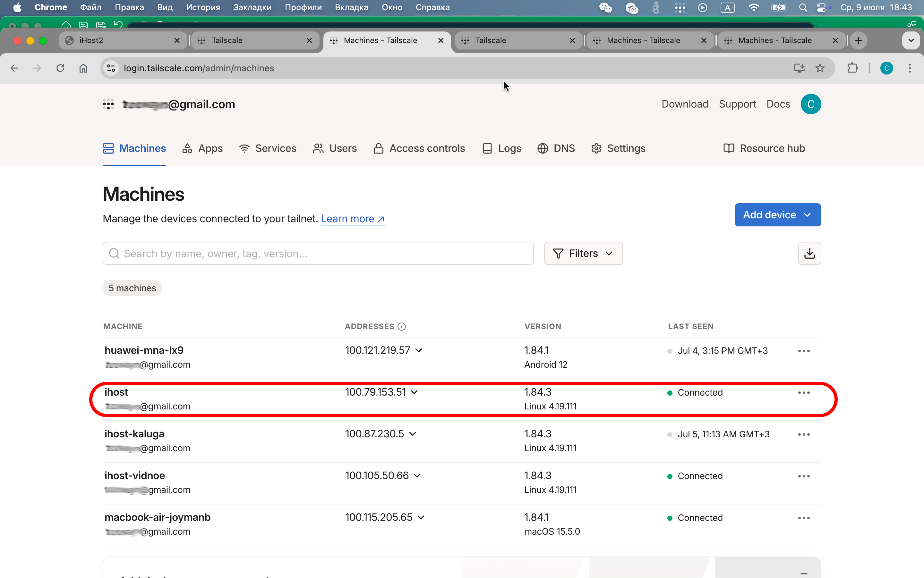Screen dimensions: 924x578
Task: Click the Docs link in header
Action: [778, 104]
